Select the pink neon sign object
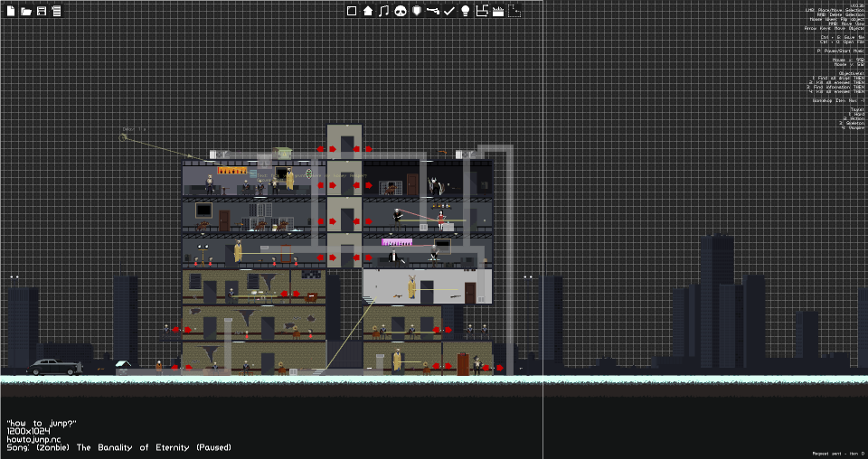Screen dimensions: 868x459 click(x=397, y=242)
